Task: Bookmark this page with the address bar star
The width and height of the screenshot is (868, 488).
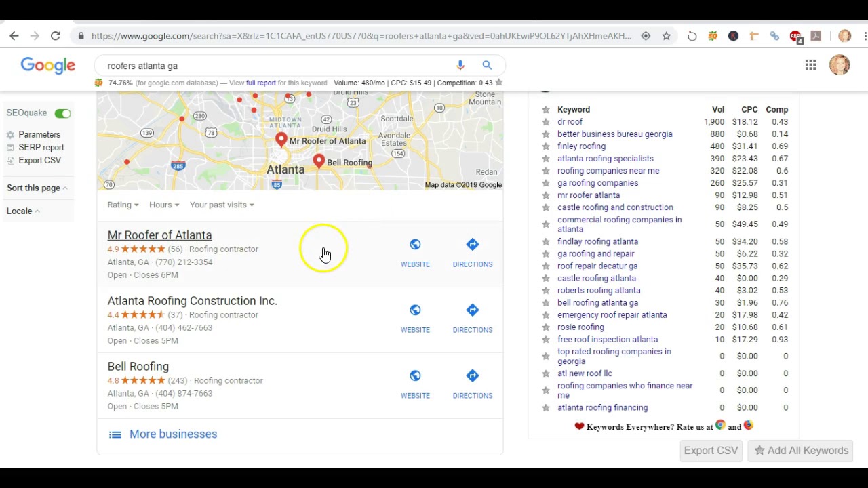Action: [x=667, y=36]
